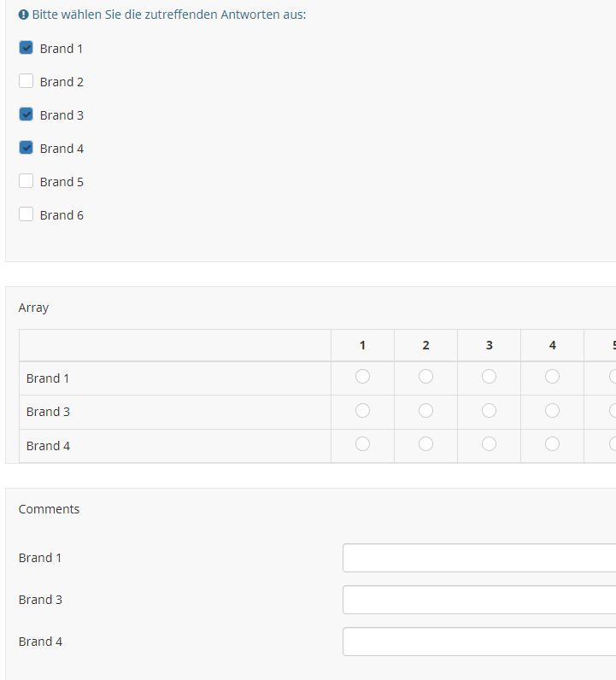The width and height of the screenshot is (616, 680).
Task: Select rating 2 for Brand 4
Action: [x=425, y=444]
